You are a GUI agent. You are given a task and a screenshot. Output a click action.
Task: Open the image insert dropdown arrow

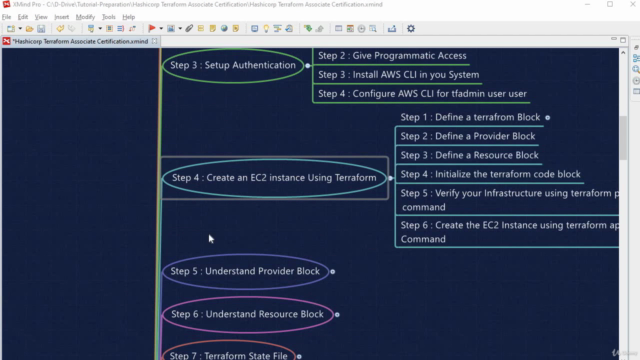(180, 29)
